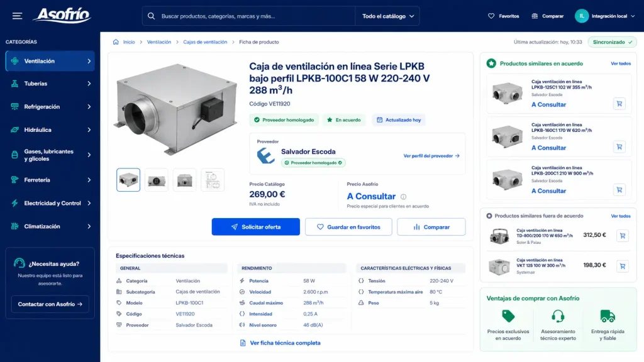Image resolution: width=644 pixels, height=362 pixels.
Task: Click the Proveedor homologado badge under title
Action: [284, 120]
